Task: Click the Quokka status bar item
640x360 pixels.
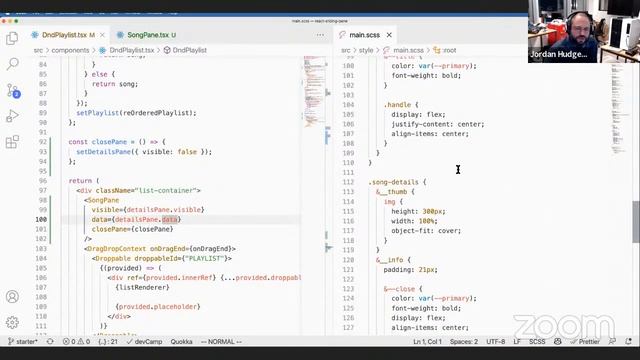Action: tap(181, 342)
